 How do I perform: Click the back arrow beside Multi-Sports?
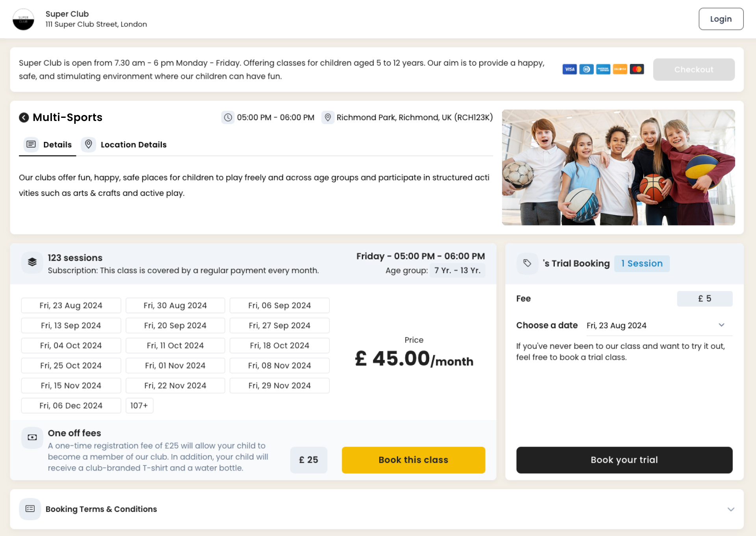click(x=24, y=117)
